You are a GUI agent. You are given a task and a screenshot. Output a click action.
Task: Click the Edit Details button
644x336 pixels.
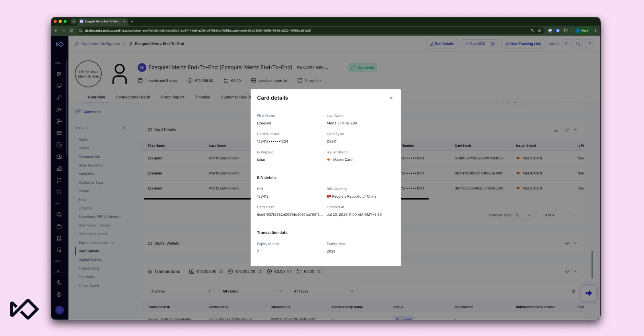(x=442, y=44)
